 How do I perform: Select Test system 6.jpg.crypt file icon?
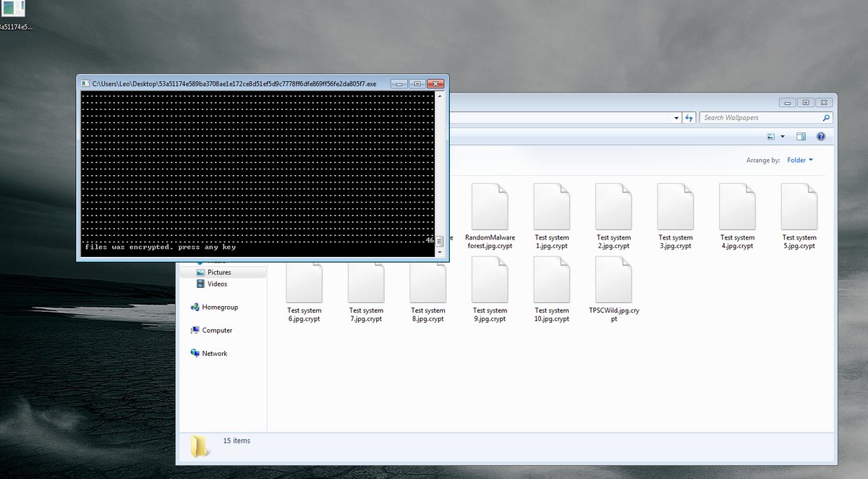pos(304,281)
